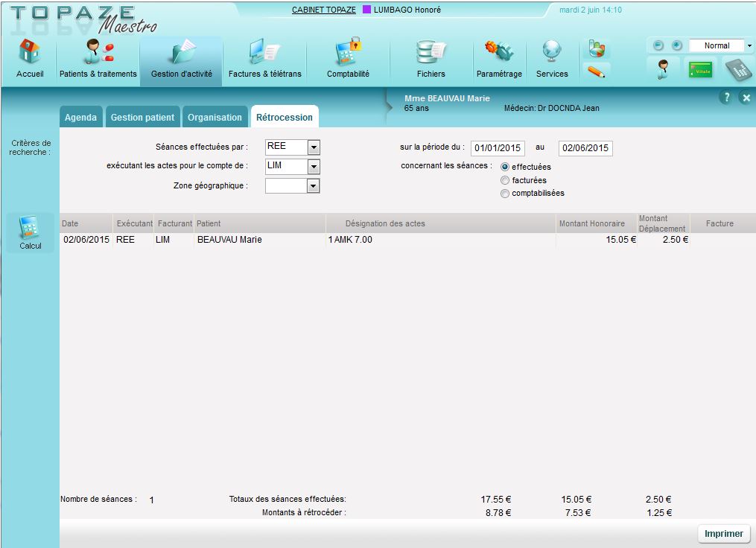The width and height of the screenshot is (756, 548).
Task: Click the statistics chart icon
Action: coord(596,49)
